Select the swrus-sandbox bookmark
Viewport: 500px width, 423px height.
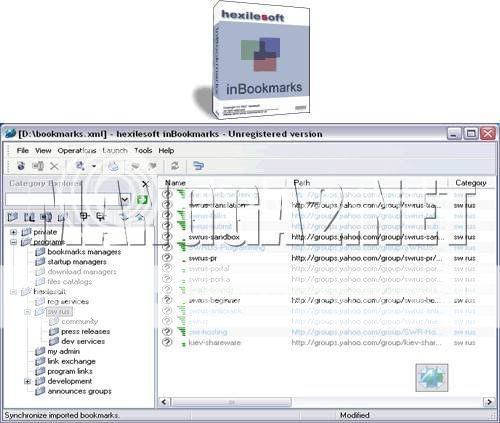point(214,237)
